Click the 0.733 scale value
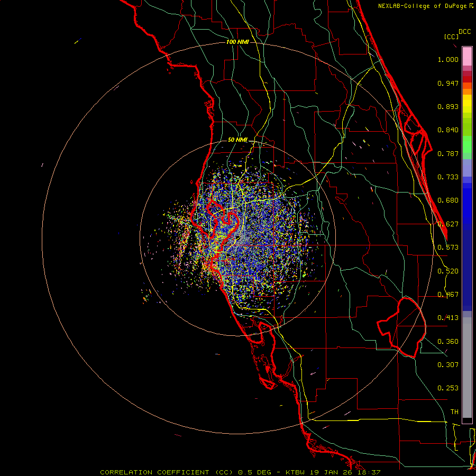This screenshot has height=476, width=476. 448,177
